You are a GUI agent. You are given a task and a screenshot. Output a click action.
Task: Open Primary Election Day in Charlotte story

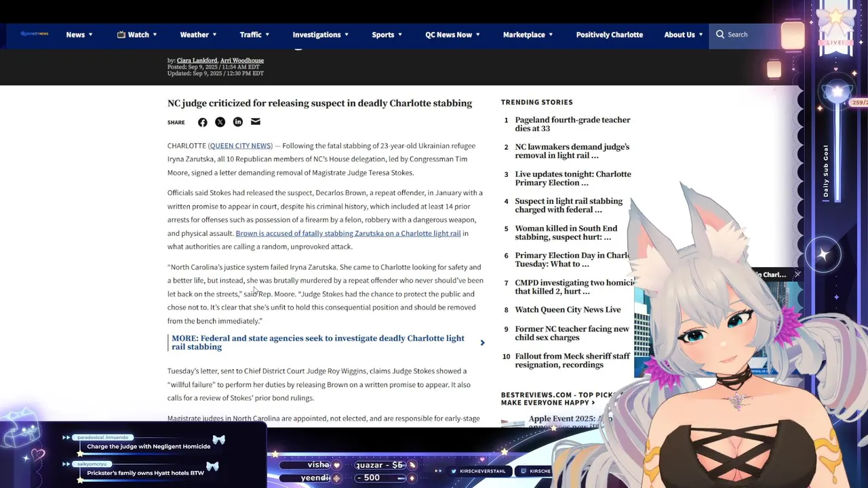572,260
